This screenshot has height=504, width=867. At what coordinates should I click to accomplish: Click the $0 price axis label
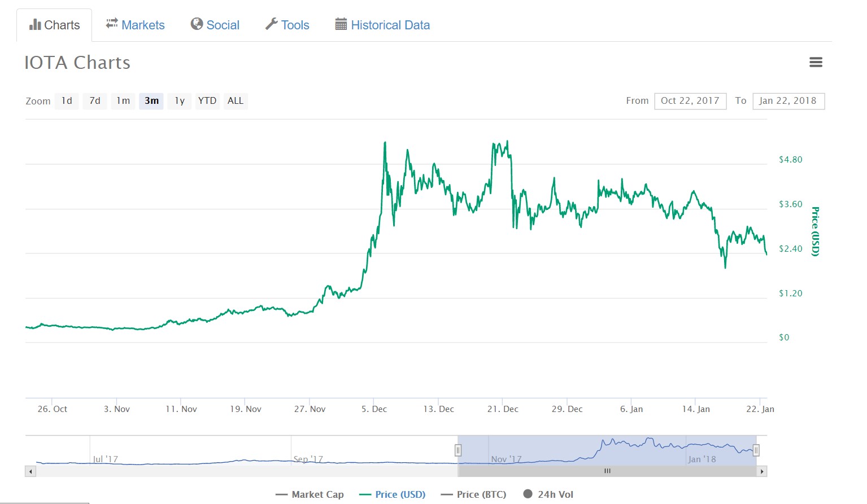784,338
